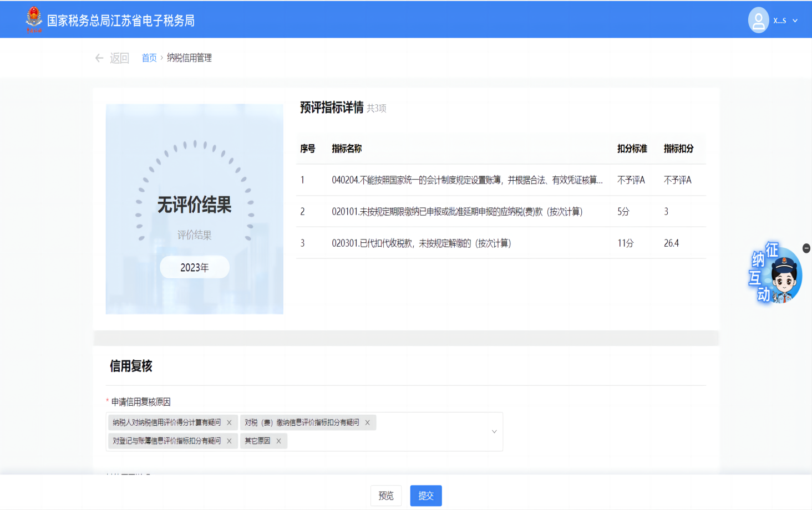
Task: Hide the floating assistant with minus icon
Action: pos(806,248)
